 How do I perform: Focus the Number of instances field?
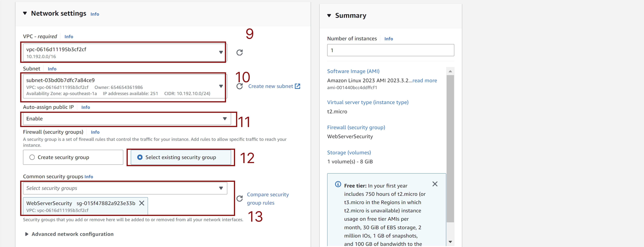pyautogui.click(x=391, y=50)
